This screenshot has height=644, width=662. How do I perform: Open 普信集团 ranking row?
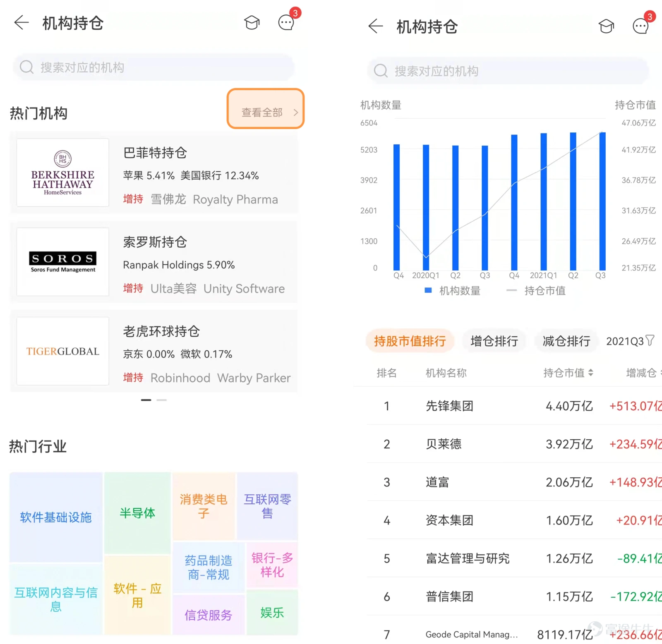point(514,596)
